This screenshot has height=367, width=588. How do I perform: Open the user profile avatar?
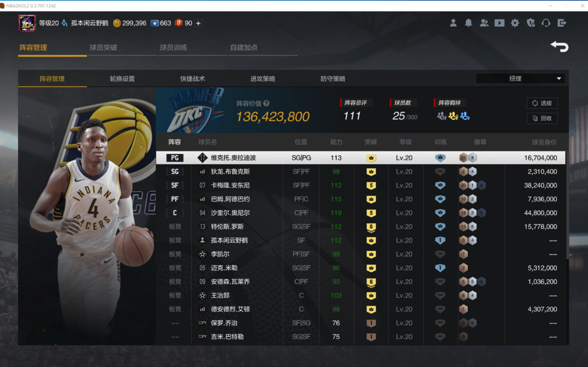point(27,23)
